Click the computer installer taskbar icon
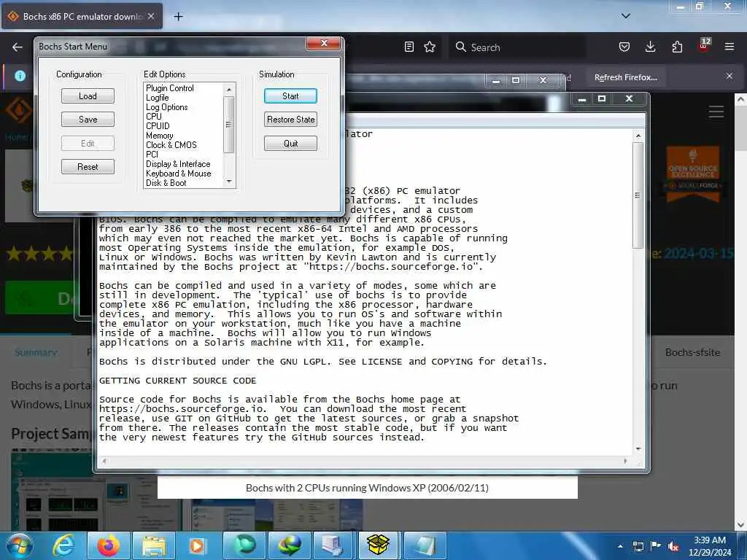This screenshot has width=747, height=560. coord(333,545)
